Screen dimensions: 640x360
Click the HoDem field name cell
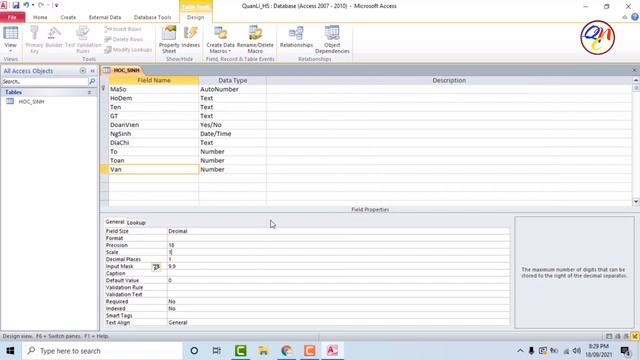(x=154, y=98)
